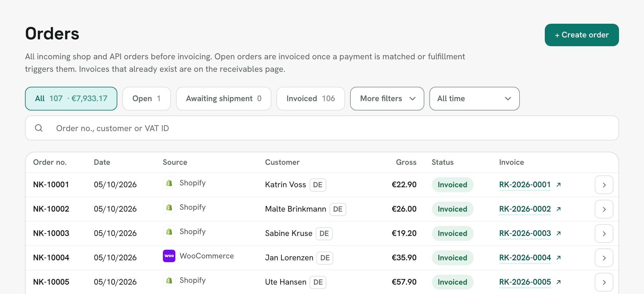
Task: Click Shopify icon in NK-10003 row
Action: point(169,232)
